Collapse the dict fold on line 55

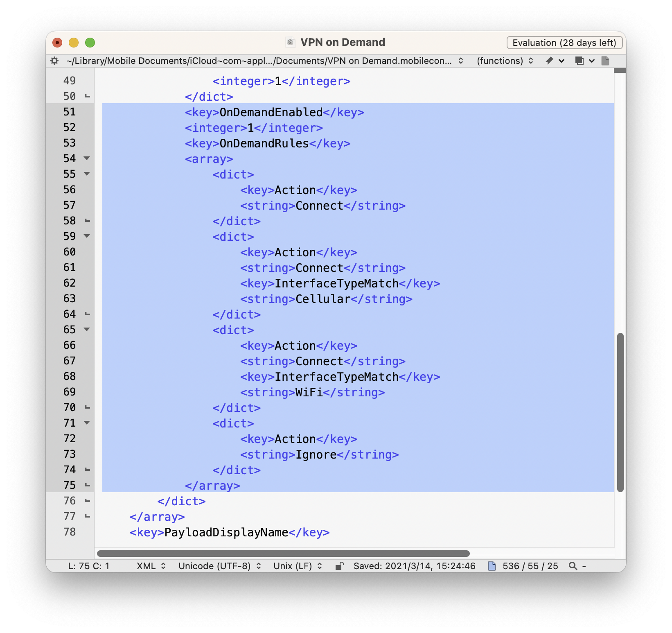[87, 174]
